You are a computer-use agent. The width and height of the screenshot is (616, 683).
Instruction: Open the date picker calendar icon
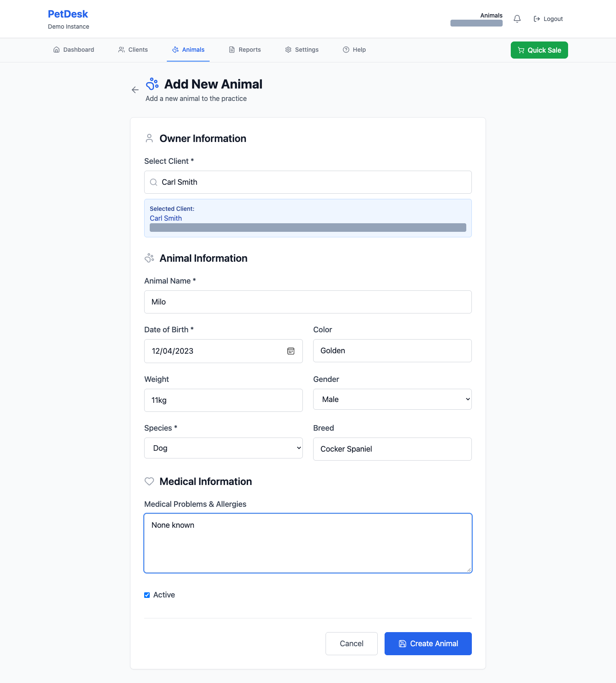(x=291, y=351)
